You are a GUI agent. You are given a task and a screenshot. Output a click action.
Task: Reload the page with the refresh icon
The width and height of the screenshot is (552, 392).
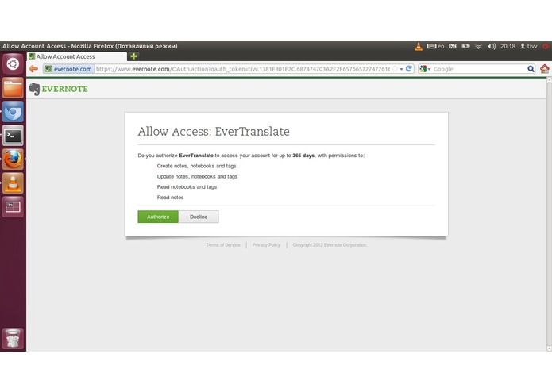(x=409, y=69)
